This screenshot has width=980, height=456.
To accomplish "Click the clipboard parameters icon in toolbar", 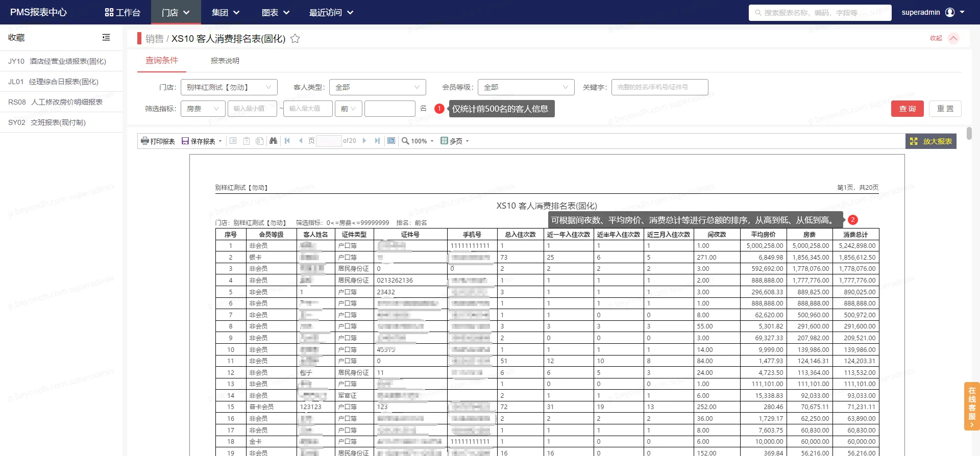I will [247, 141].
